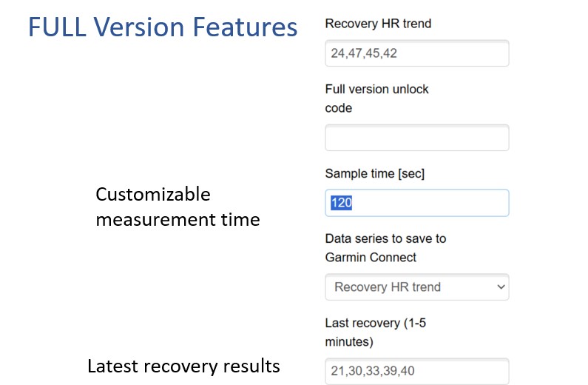
Task: Click the highlighted 120 text in Sample time
Action: (x=341, y=203)
